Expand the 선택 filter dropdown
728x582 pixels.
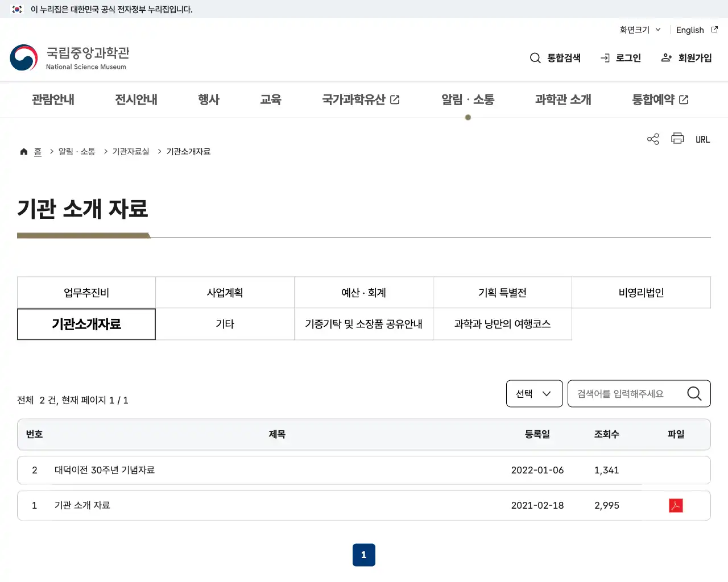point(534,393)
